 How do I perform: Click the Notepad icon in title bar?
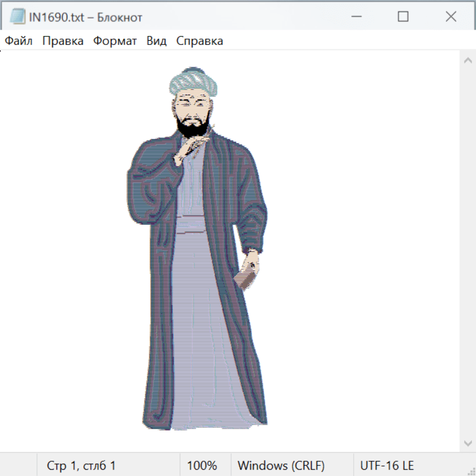[x=17, y=17]
